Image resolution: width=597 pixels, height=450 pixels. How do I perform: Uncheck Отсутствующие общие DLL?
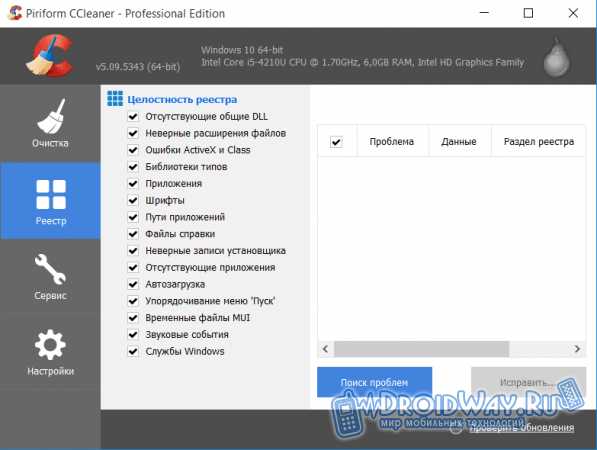coord(133,116)
